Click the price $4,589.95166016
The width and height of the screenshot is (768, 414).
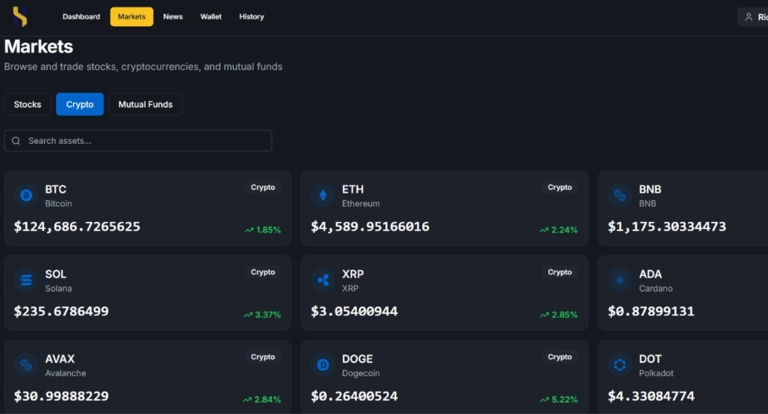click(370, 227)
